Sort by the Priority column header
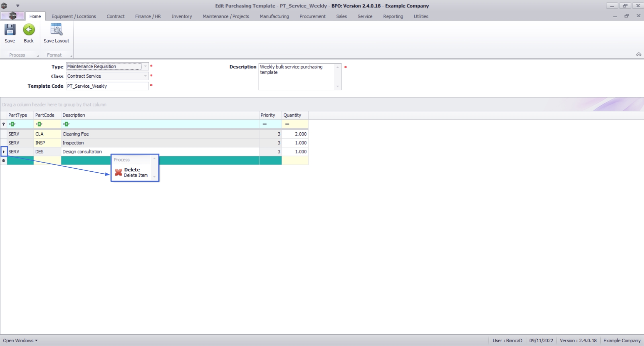The width and height of the screenshot is (644, 346). point(270,115)
